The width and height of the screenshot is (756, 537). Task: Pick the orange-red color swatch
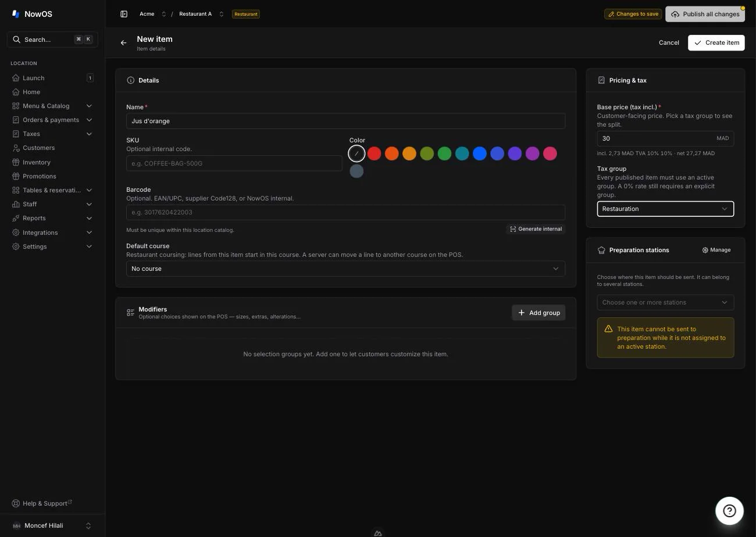click(x=392, y=153)
